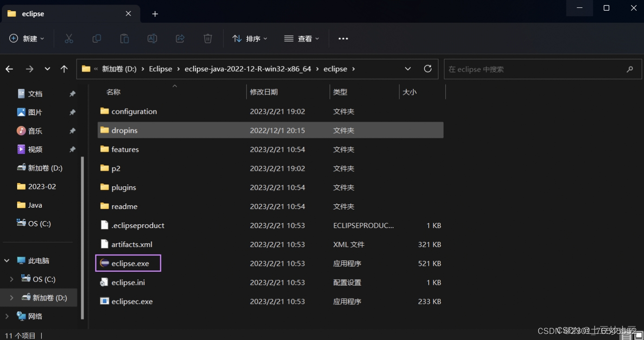
Task: Click 2022/12/1 20:15 date cell
Action: click(x=277, y=131)
